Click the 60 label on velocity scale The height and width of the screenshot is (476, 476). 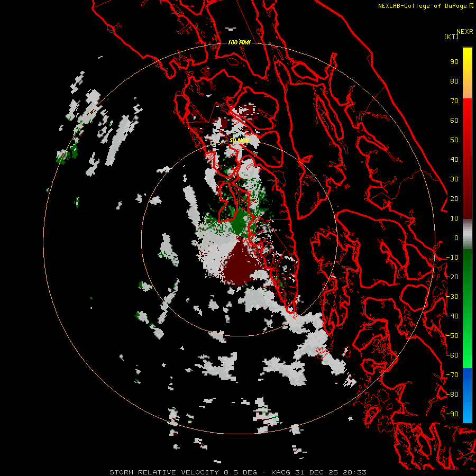(x=454, y=121)
